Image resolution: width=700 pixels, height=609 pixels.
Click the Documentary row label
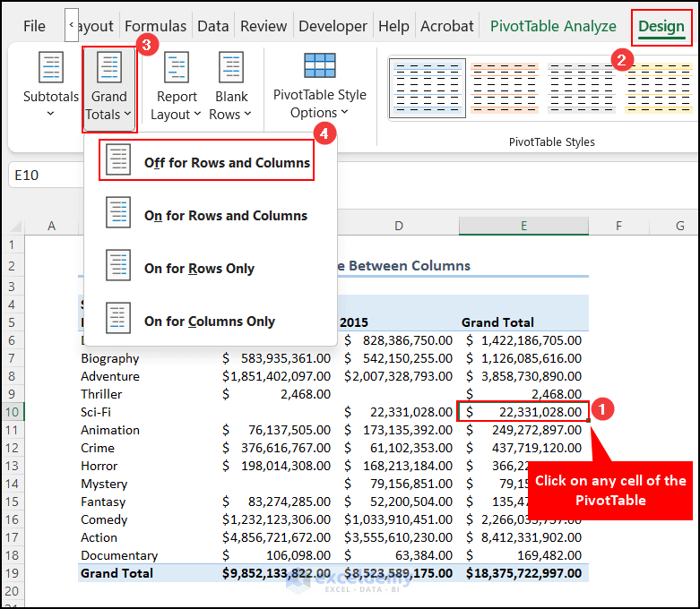tap(119, 555)
